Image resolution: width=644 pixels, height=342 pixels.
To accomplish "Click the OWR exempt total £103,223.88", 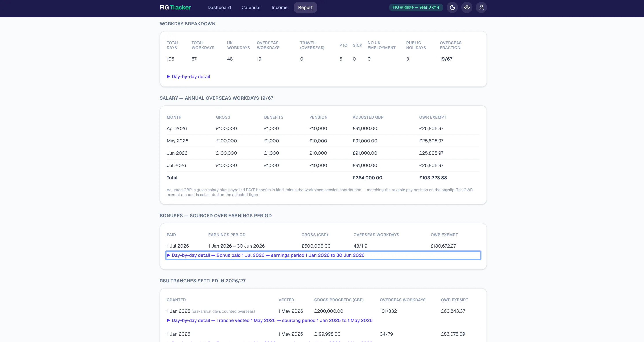I will 433,178.
